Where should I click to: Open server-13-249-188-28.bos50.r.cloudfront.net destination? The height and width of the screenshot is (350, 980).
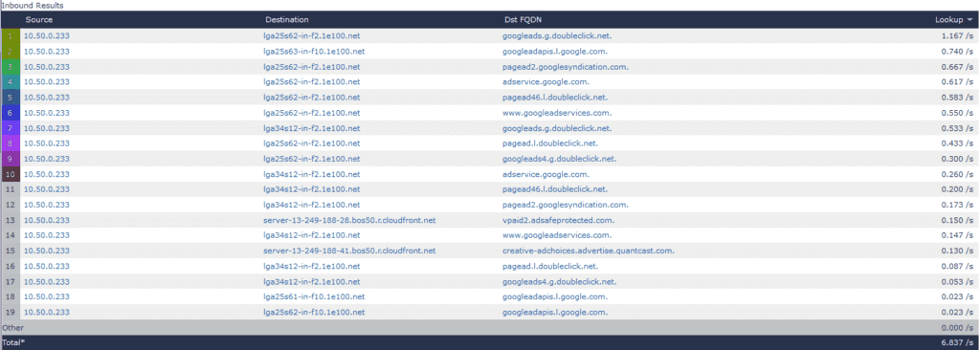click(349, 220)
